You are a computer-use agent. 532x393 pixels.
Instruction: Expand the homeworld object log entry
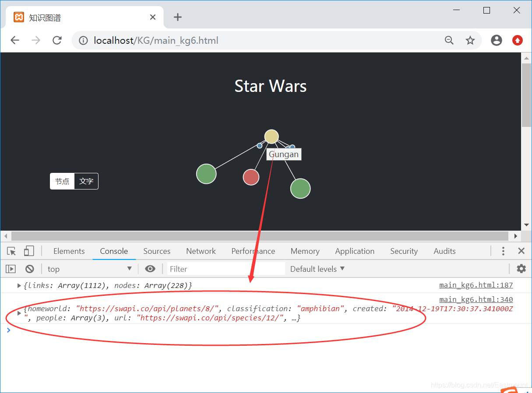(x=19, y=313)
